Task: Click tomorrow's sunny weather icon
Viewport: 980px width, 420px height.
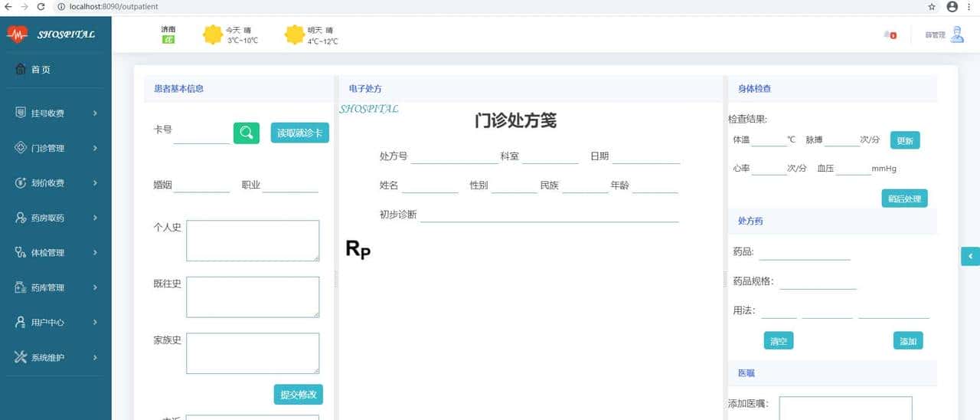Action: tap(295, 34)
